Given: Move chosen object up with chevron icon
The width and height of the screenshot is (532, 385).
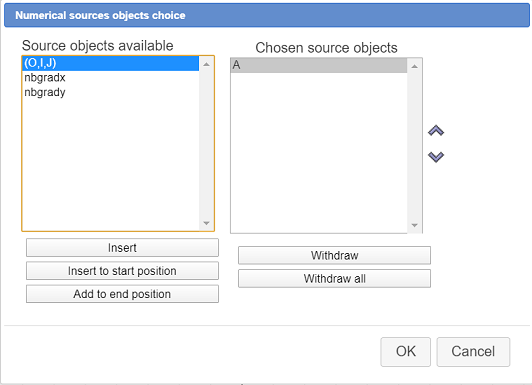Looking at the screenshot, I should (436, 131).
